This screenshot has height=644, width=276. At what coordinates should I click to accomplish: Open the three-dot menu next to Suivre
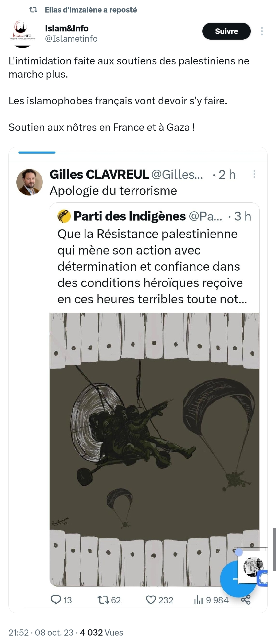pyautogui.click(x=262, y=31)
